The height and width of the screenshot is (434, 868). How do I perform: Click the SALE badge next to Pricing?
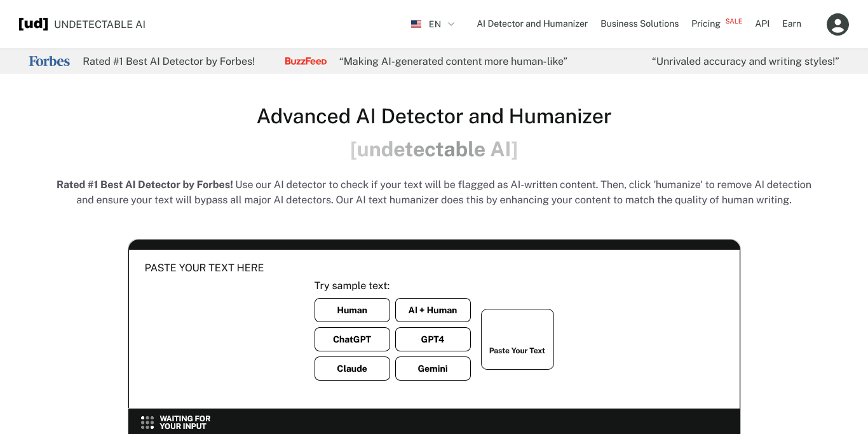(x=734, y=21)
